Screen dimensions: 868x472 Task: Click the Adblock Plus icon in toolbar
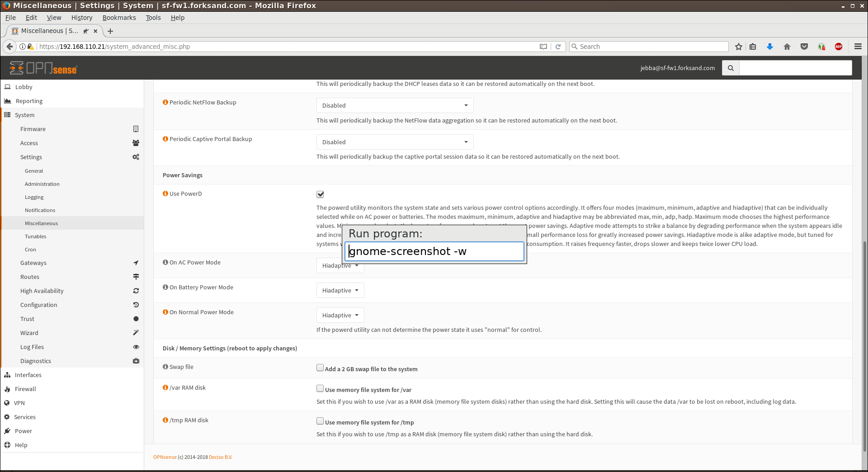point(839,47)
